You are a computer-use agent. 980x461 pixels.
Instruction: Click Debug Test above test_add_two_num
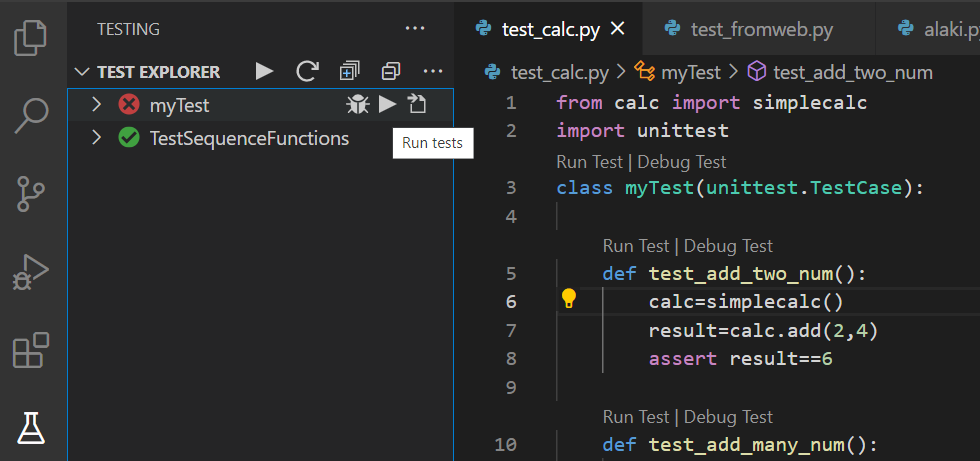coord(728,246)
